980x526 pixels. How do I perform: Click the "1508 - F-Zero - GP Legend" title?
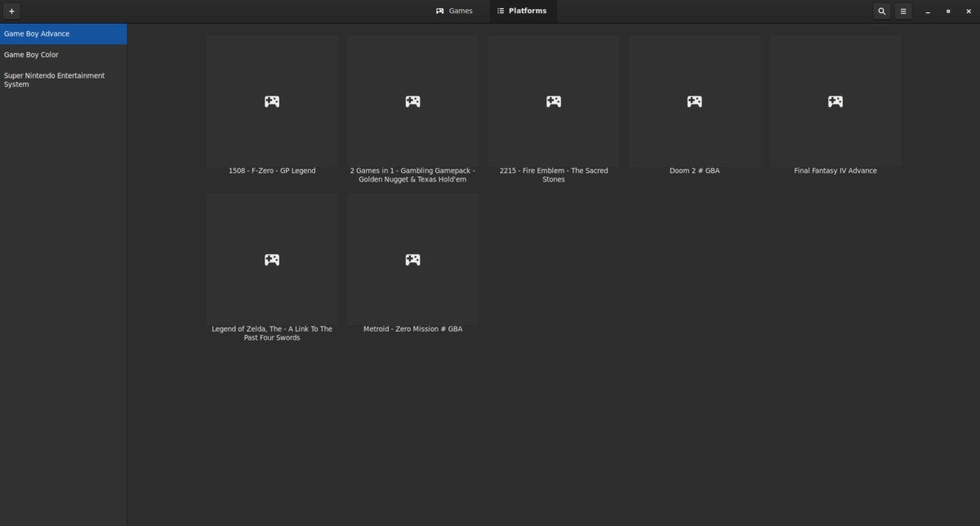pos(272,171)
